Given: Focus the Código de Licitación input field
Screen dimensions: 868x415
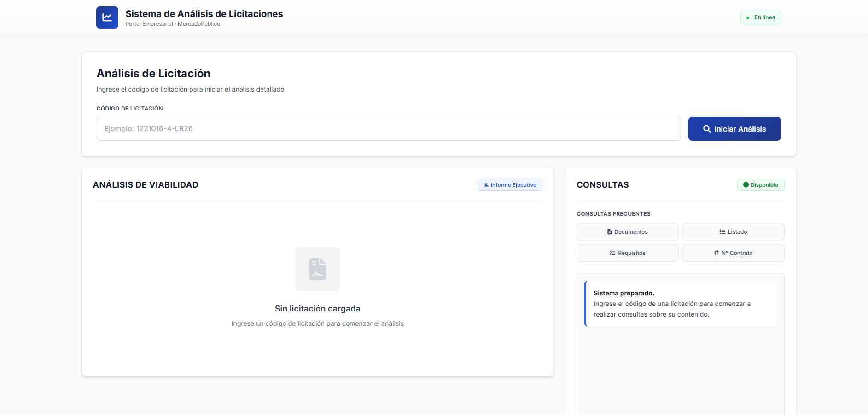Looking at the screenshot, I should [x=388, y=128].
